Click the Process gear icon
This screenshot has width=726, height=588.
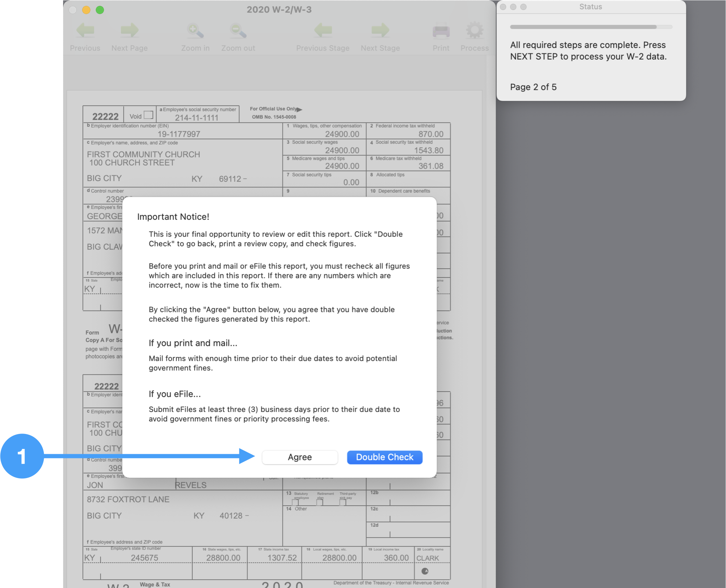coord(474,30)
